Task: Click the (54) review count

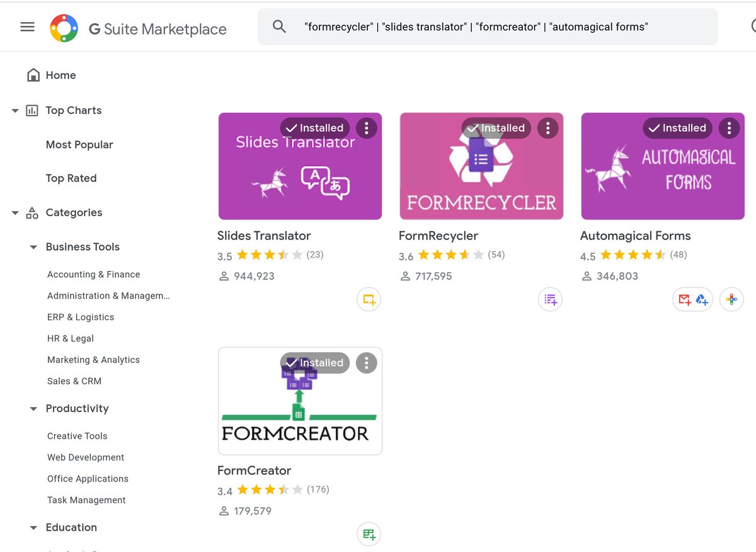Action: [x=496, y=255]
